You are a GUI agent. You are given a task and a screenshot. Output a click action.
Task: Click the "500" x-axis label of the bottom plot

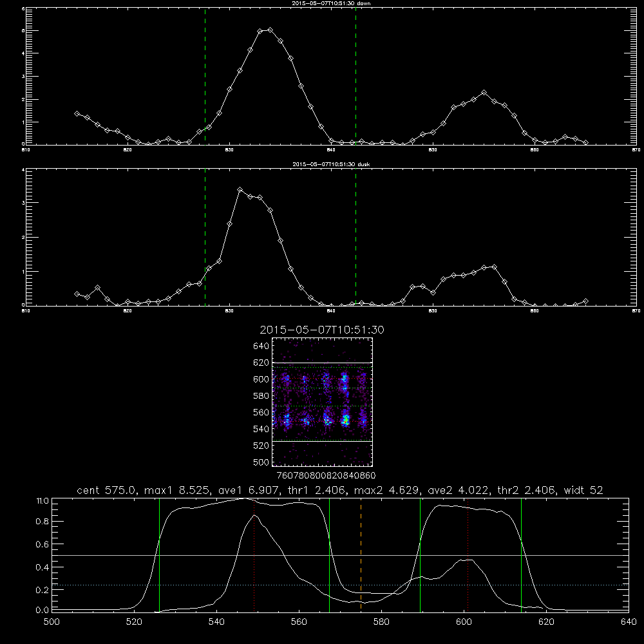[52, 622]
